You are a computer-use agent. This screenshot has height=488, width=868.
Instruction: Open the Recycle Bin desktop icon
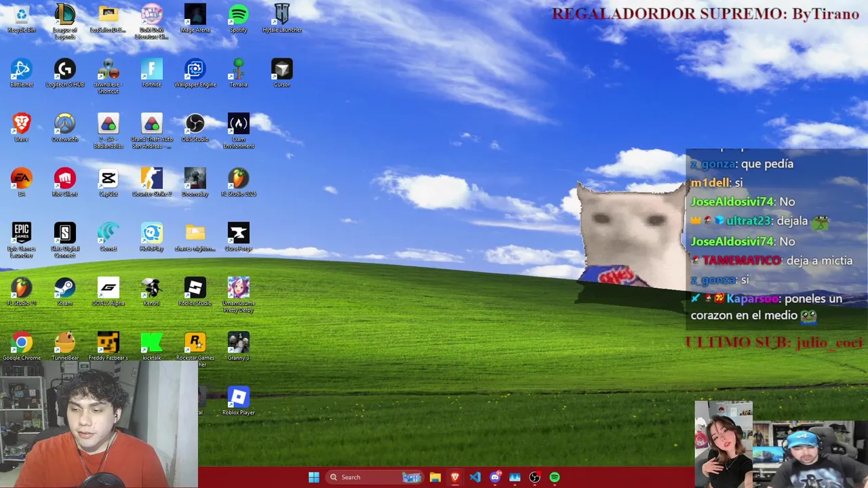22,18
